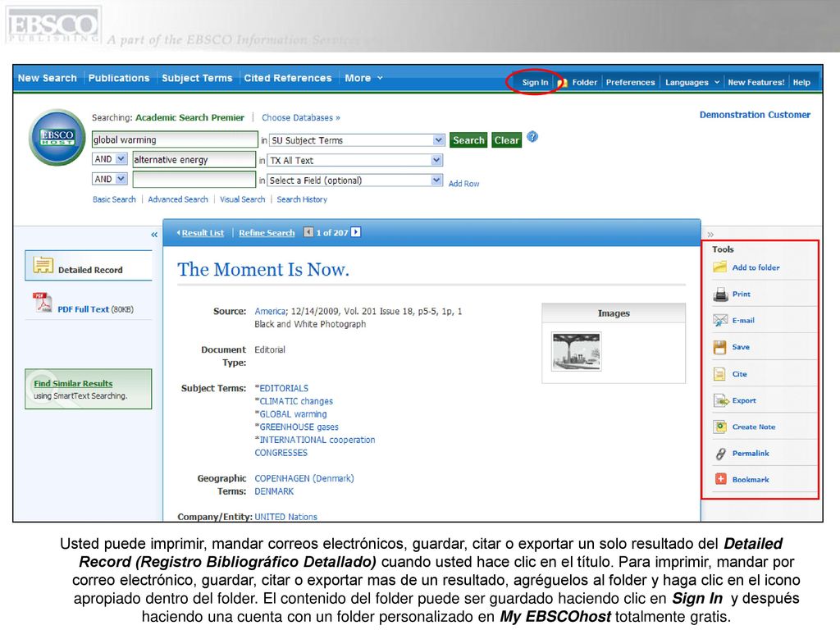
Task: Open the PDF Full Text icon
Action: 42,303
